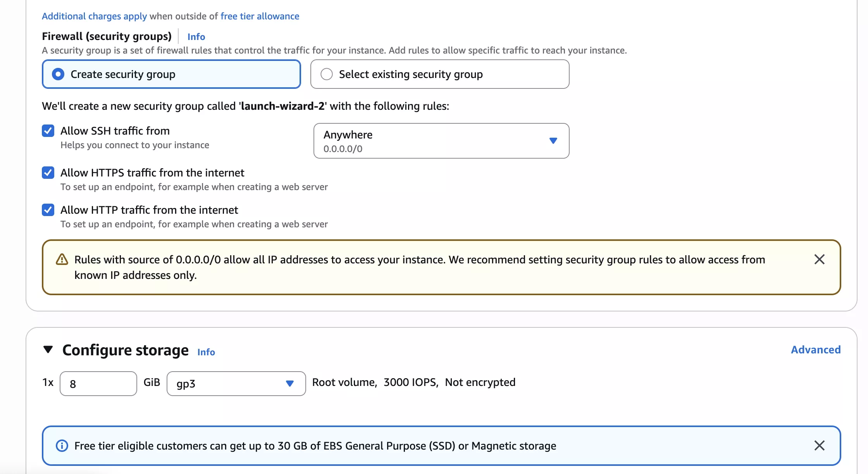Click the root volume size field
This screenshot has width=868, height=474.
pos(98,384)
